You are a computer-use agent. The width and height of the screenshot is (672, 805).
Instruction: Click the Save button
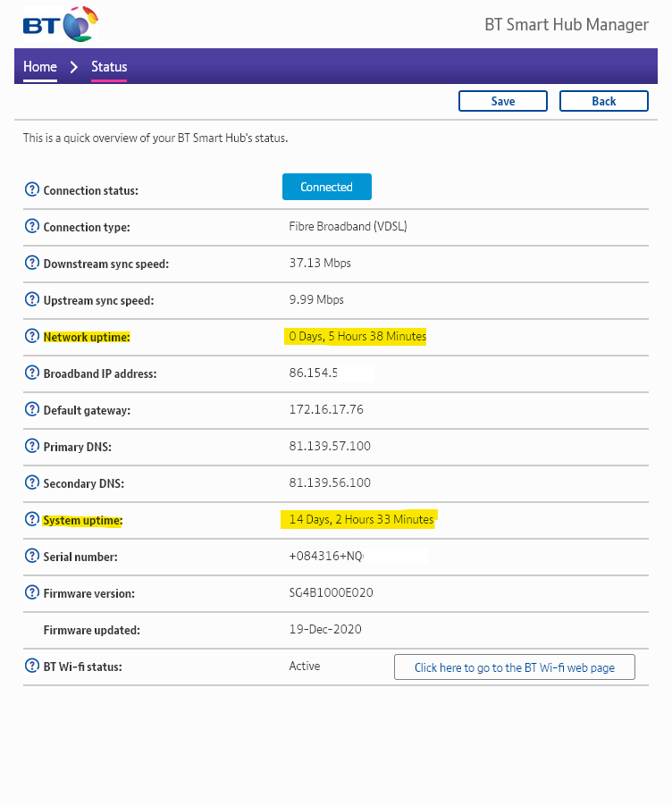pos(502,101)
